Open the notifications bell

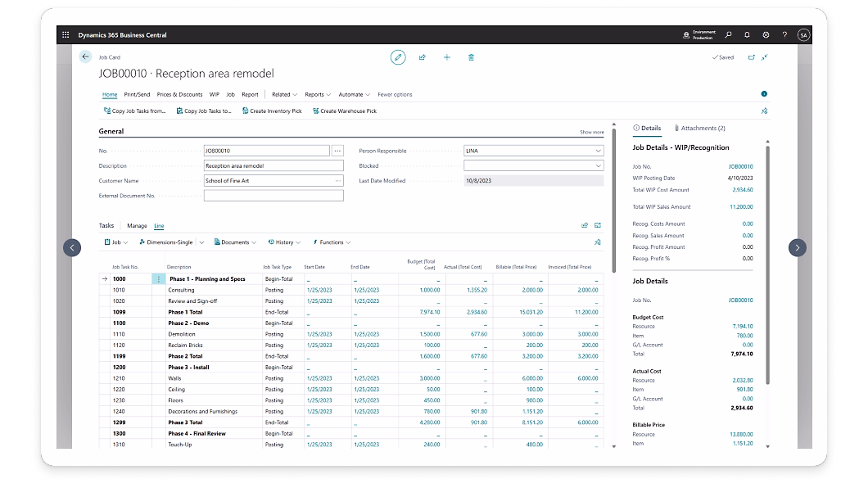click(748, 35)
